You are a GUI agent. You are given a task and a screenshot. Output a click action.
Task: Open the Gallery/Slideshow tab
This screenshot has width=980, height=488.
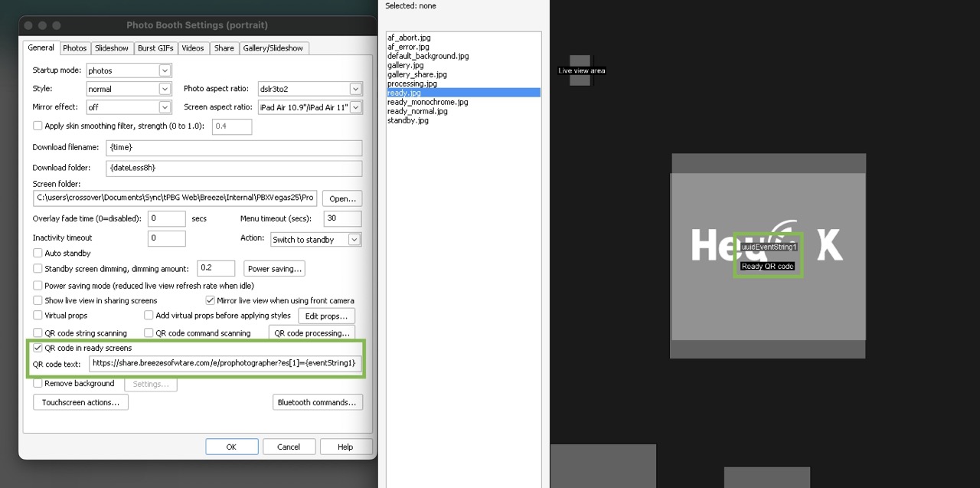pyautogui.click(x=273, y=48)
